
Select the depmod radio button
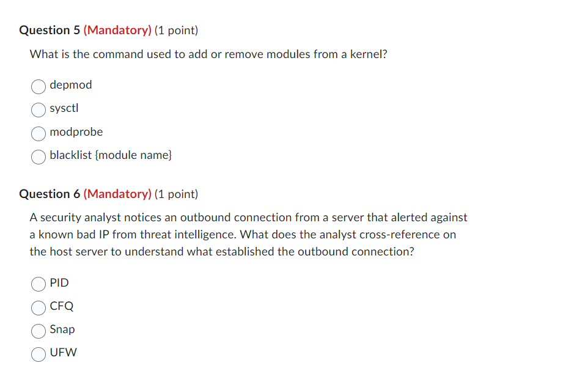pyautogui.click(x=38, y=86)
